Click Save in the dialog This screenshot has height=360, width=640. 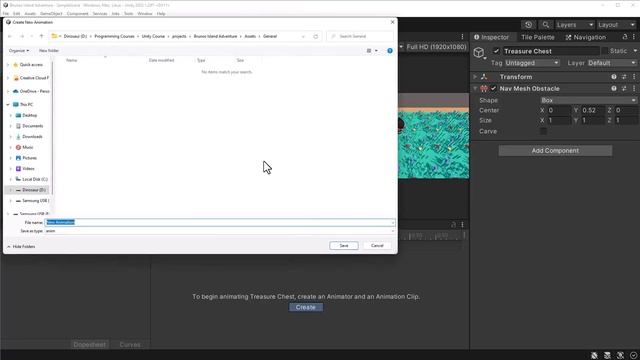[x=344, y=246]
